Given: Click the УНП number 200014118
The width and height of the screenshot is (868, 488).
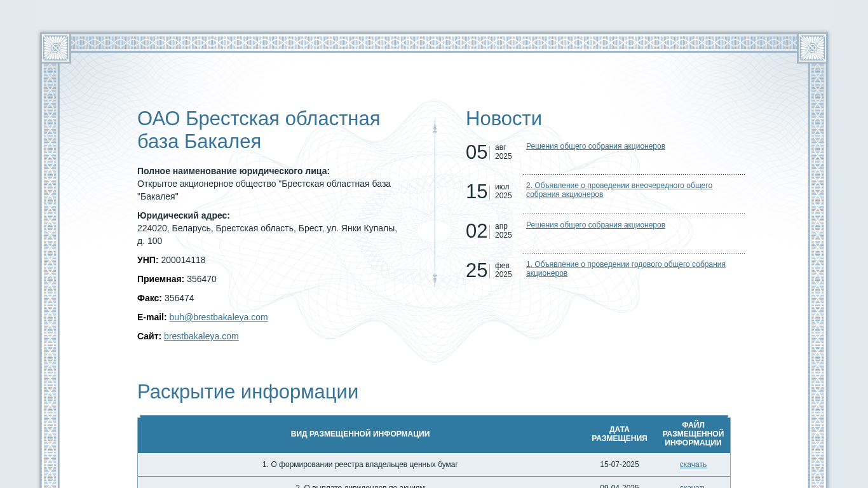Looking at the screenshot, I should [x=183, y=260].
